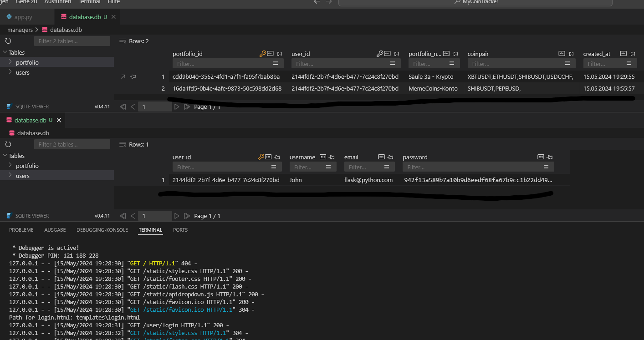Click the text type icon on password column
This screenshot has width=644, height=340.
click(541, 157)
